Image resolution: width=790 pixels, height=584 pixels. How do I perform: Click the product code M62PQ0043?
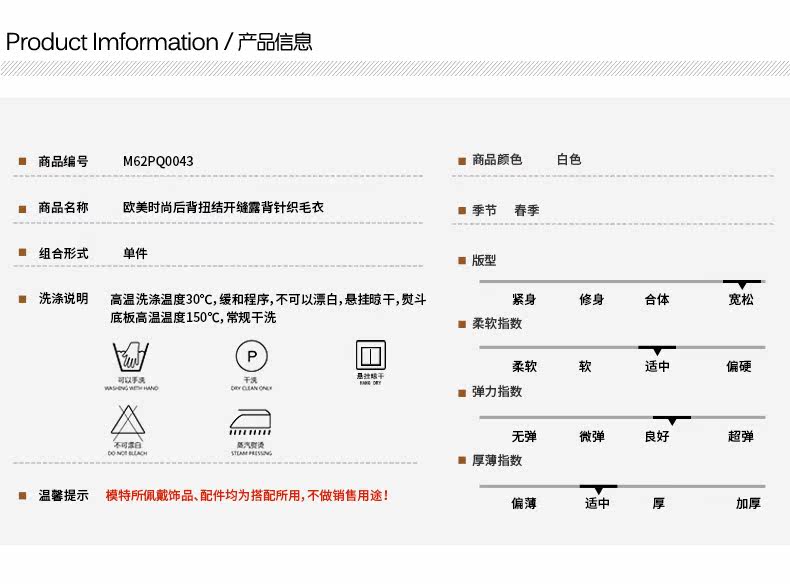pyautogui.click(x=158, y=161)
